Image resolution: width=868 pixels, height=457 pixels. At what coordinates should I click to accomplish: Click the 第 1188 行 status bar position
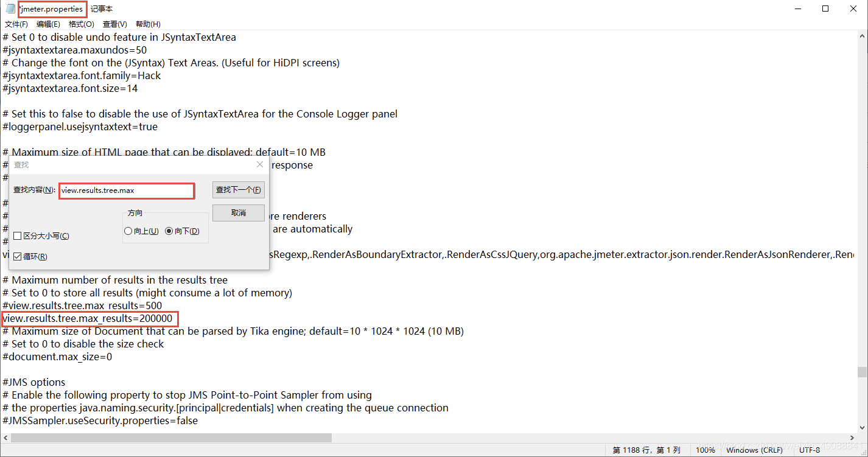646,450
